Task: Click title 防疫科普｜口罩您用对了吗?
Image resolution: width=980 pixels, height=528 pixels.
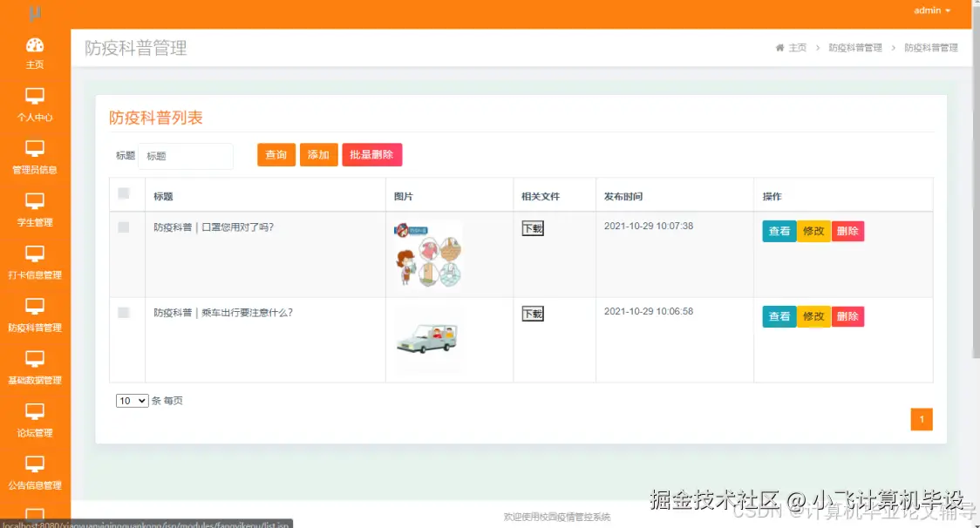Action: click(x=214, y=227)
